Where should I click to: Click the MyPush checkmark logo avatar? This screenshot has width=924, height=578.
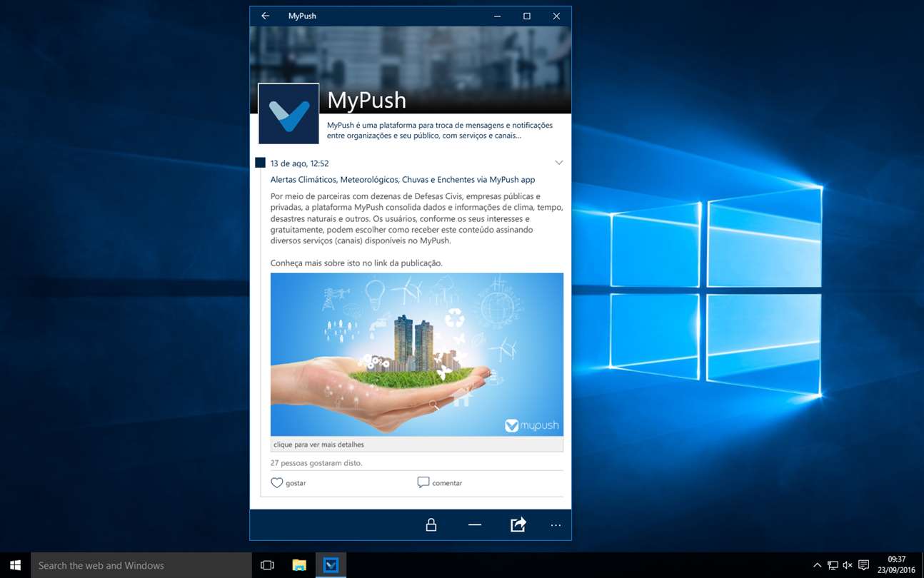[x=288, y=113]
